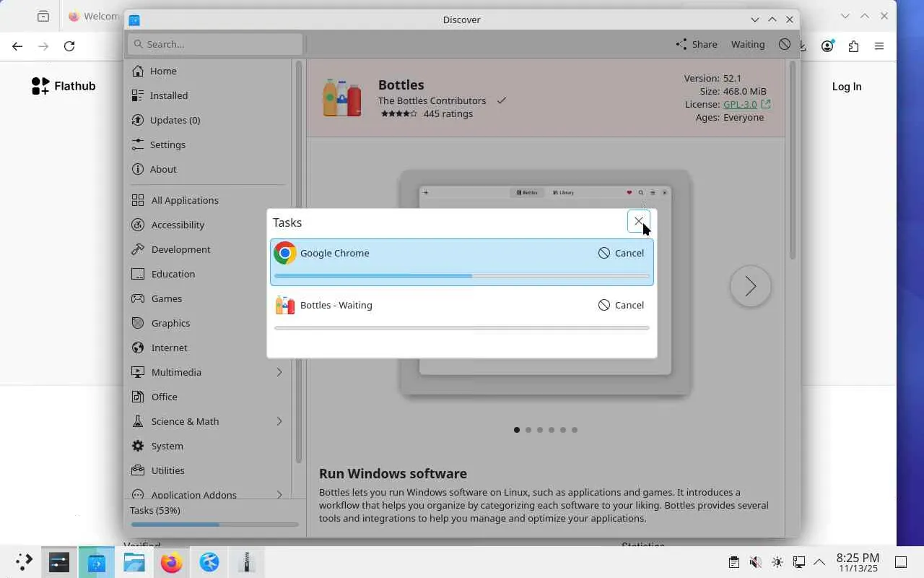This screenshot has width=924, height=578.
Task: Open Discover Settings from the sidebar
Action: click(209, 144)
